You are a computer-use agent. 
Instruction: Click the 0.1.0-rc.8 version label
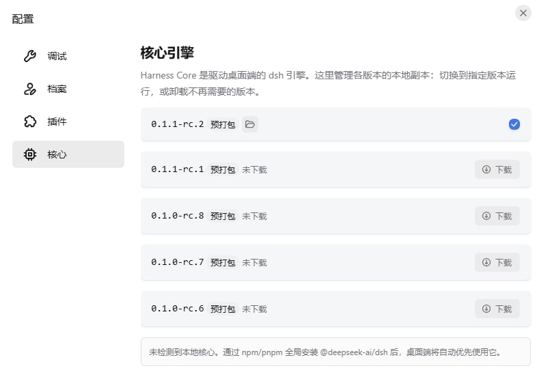tap(178, 216)
